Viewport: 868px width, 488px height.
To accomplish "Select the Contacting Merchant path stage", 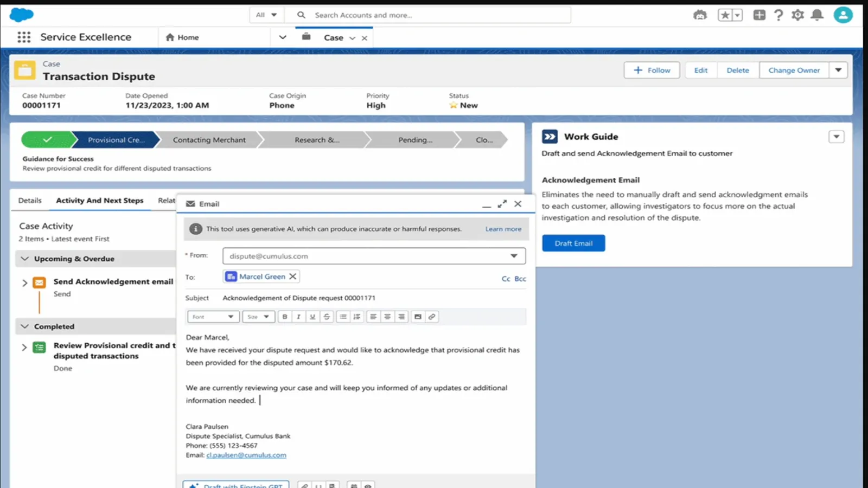I will click(209, 140).
